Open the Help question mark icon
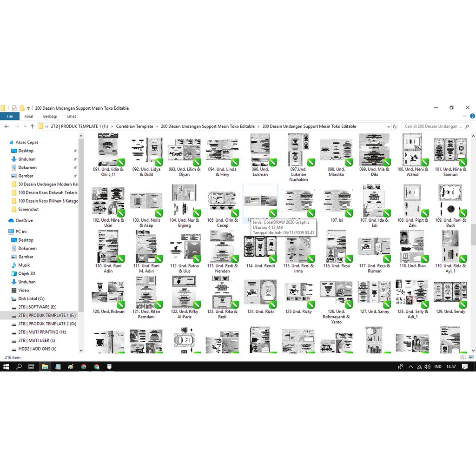 tap(472, 117)
